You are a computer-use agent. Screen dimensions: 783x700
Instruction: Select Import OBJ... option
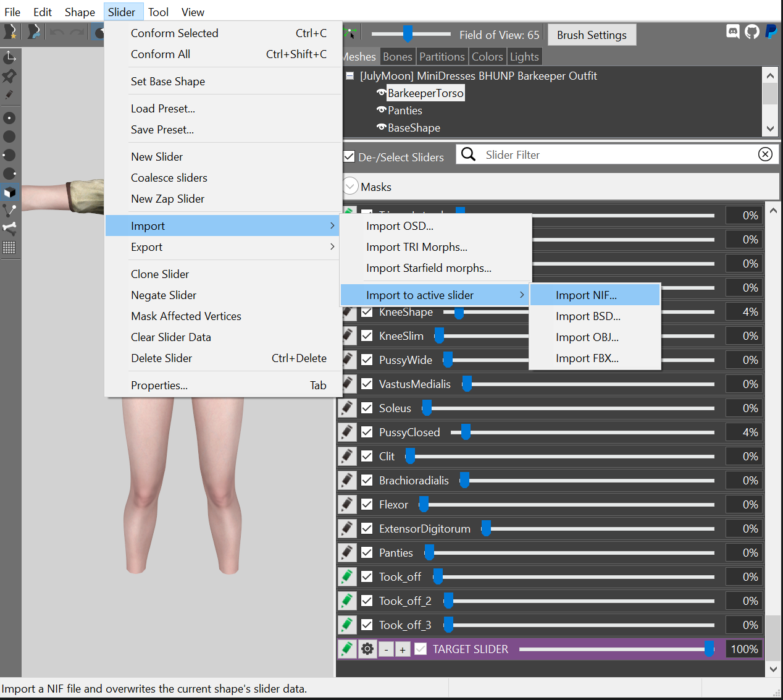(x=595, y=337)
